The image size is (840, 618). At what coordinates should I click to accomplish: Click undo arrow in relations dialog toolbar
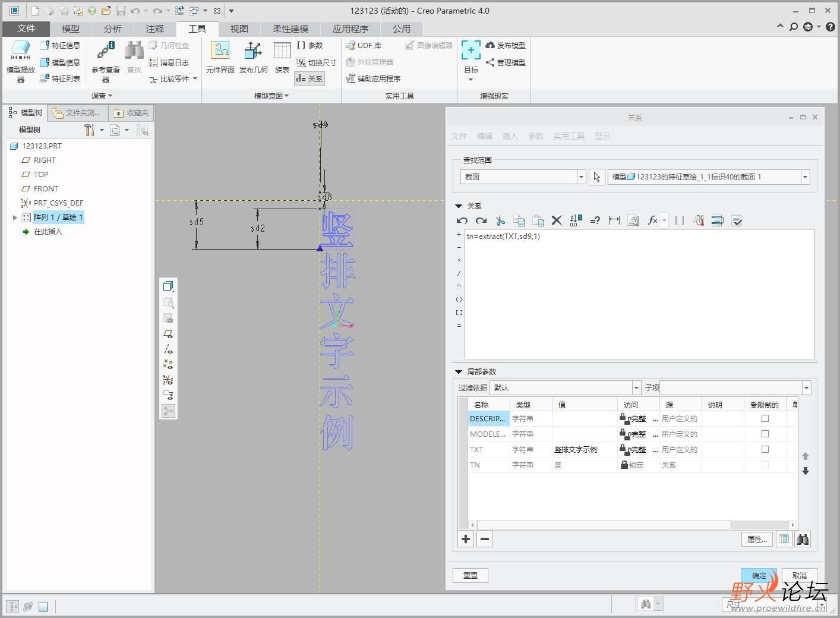tap(462, 220)
